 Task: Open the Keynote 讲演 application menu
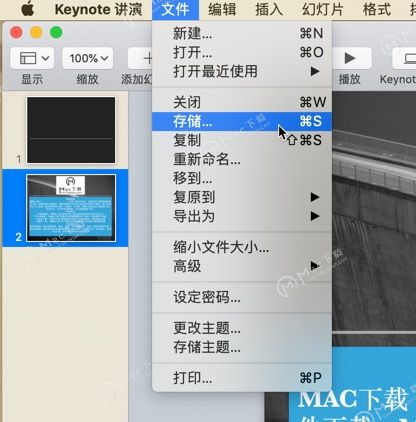(98, 9)
